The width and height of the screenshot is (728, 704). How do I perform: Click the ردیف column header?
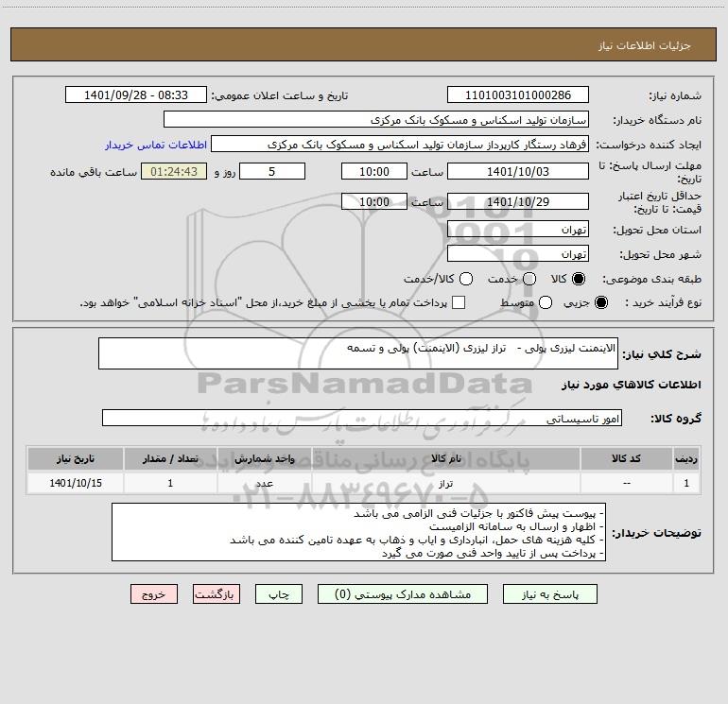pos(686,459)
